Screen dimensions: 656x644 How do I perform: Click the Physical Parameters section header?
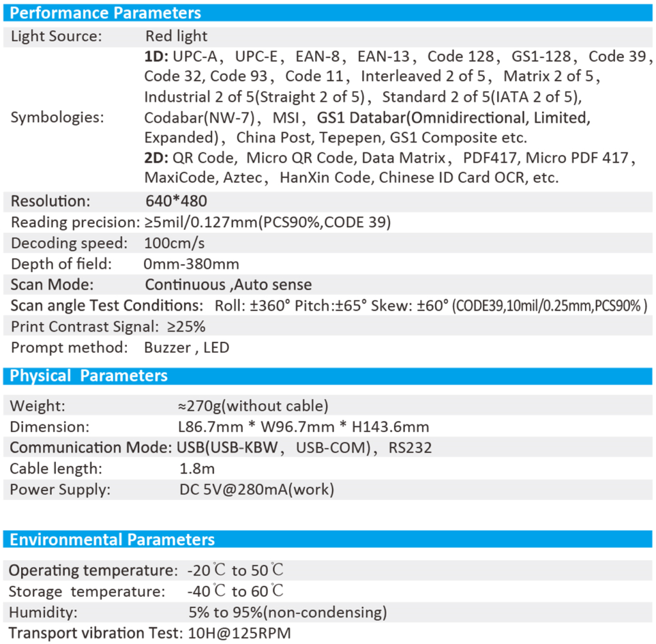click(89, 376)
